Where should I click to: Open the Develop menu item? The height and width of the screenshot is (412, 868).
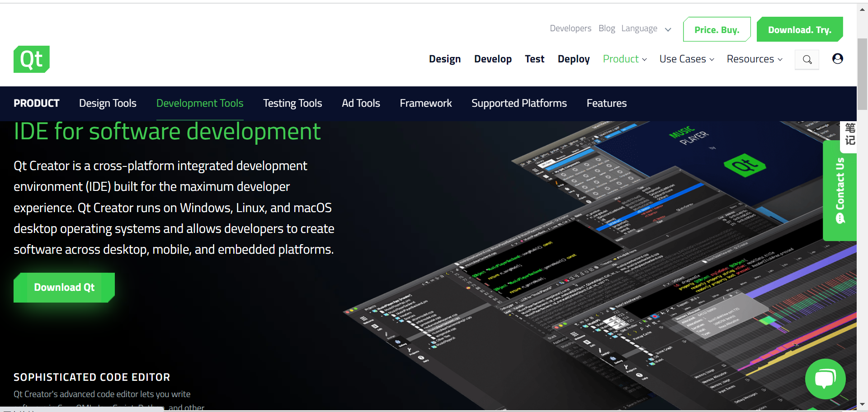coord(493,59)
